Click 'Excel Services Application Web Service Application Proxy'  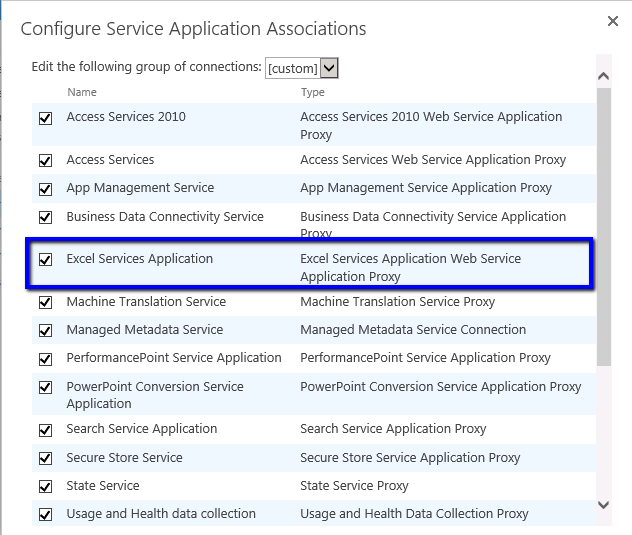(x=410, y=267)
